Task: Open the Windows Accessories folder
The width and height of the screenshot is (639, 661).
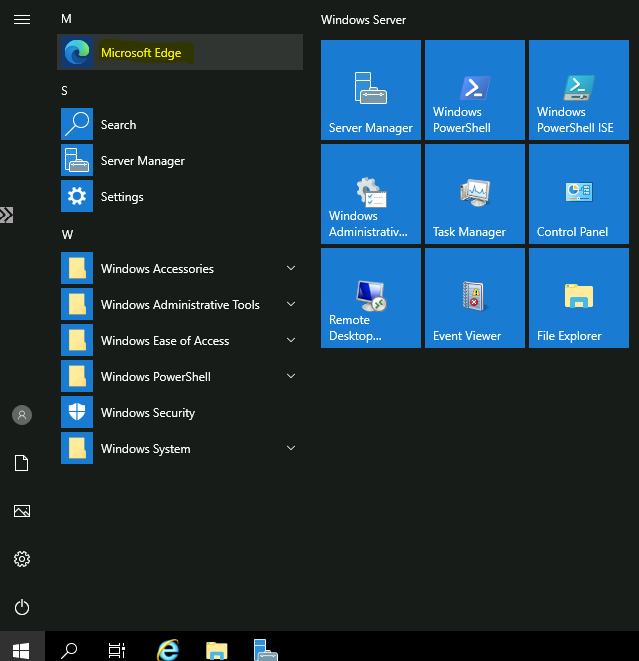Action: coord(180,268)
